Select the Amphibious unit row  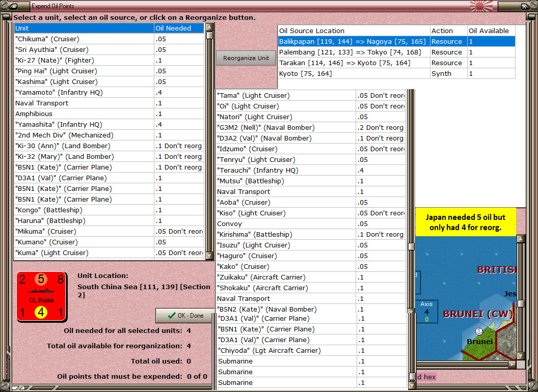[109, 114]
